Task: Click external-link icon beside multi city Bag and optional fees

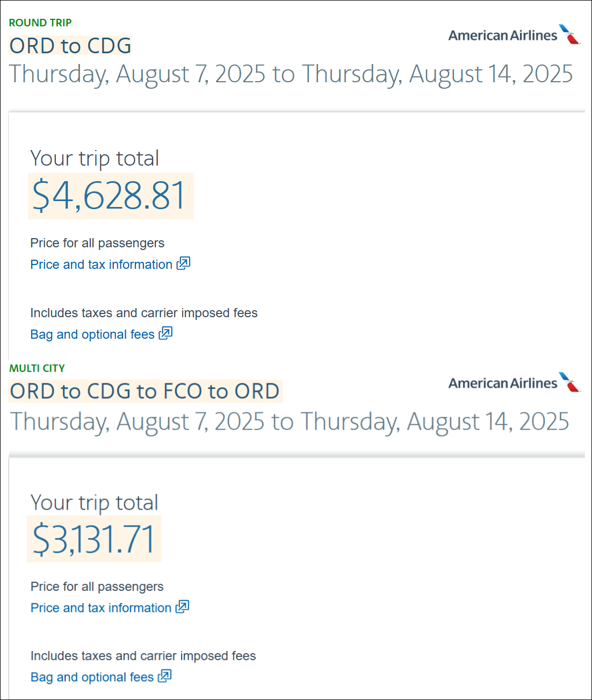Action: coord(165,676)
